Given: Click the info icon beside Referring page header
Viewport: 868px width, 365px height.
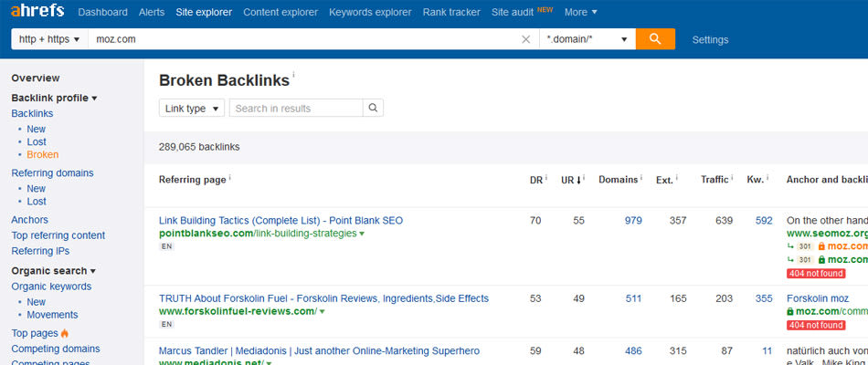Looking at the screenshot, I should pyautogui.click(x=229, y=178).
